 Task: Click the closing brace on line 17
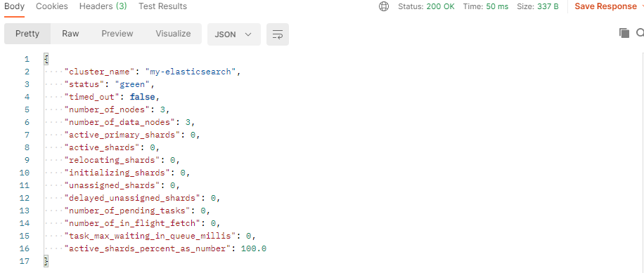tap(46, 262)
